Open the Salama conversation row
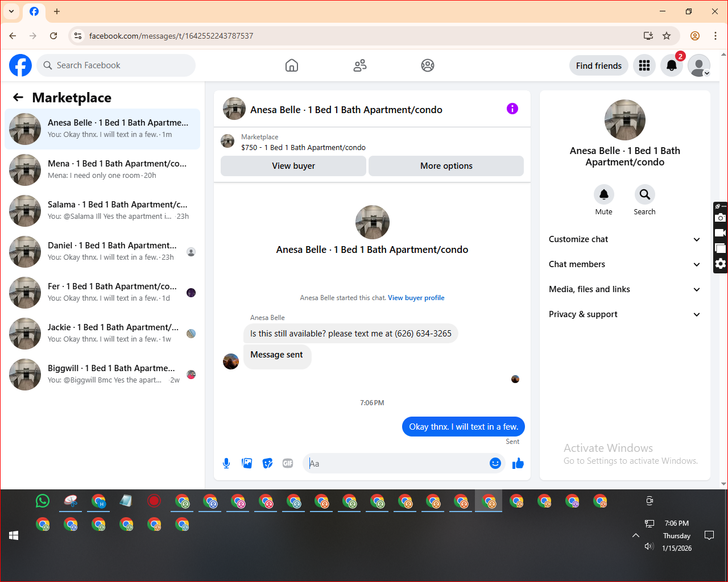728x582 pixels. pyautogui.click(x=102, y=211)
